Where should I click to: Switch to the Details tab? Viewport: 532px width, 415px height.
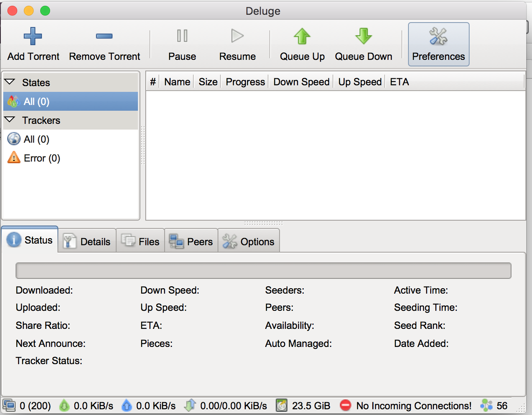tap(87, 242)
